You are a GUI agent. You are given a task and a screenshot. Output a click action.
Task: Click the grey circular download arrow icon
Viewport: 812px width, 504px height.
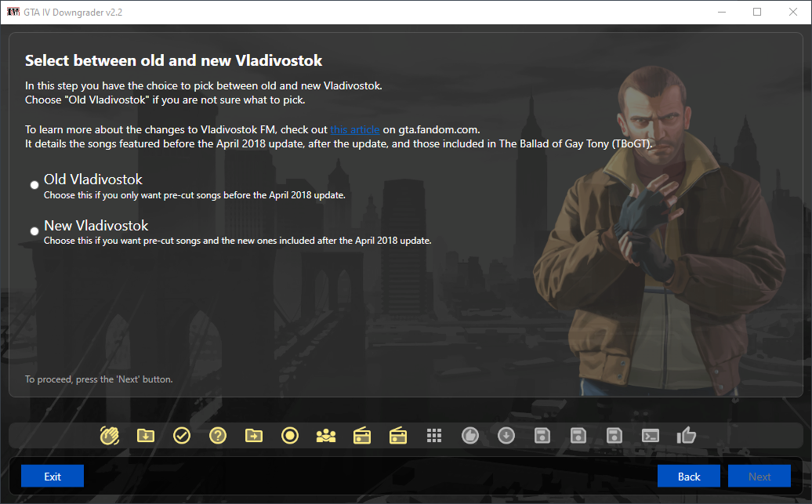pos(506,436)
